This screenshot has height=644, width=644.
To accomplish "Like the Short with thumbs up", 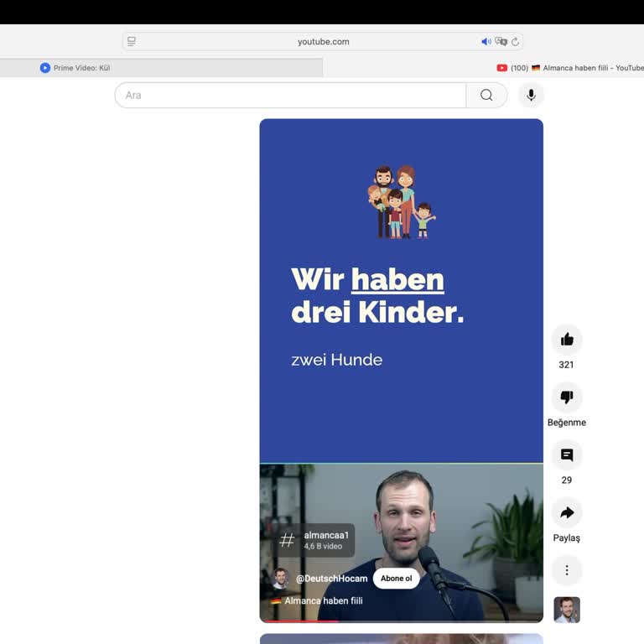I will 567,340.
